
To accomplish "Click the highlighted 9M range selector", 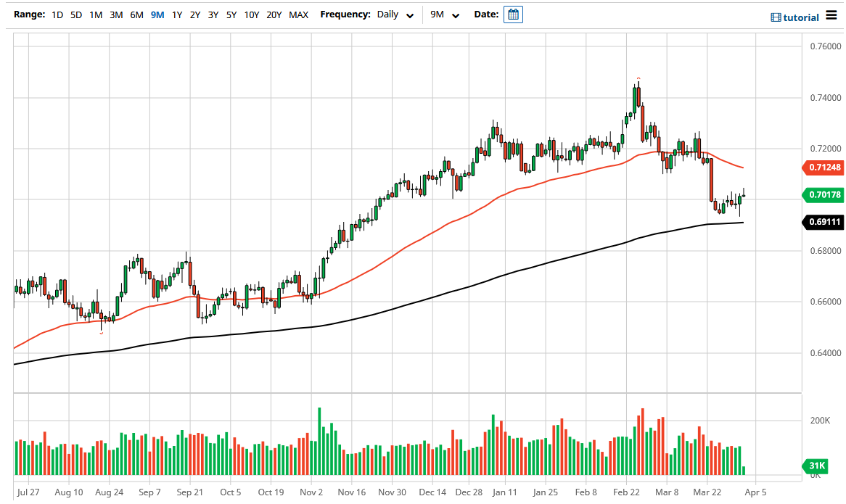I will point(156,14).
